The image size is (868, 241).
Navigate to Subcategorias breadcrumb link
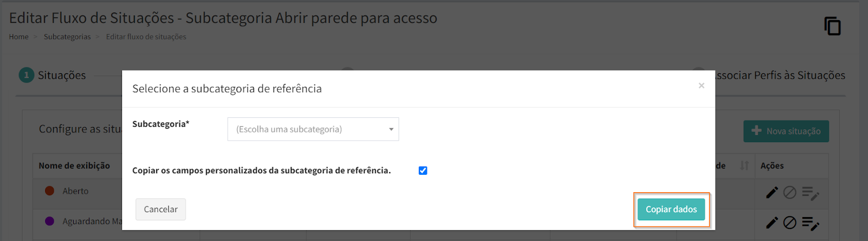pyautogui.click(x=67, y=37)
